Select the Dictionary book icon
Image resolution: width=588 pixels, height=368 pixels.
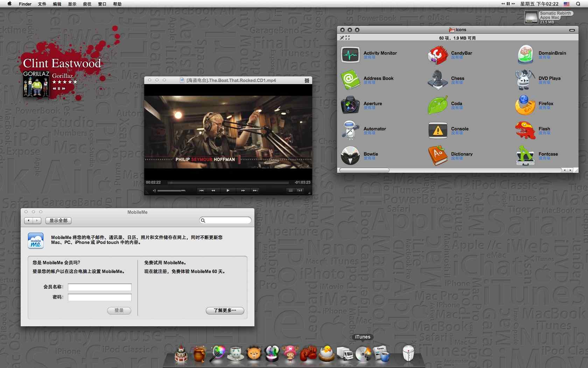438,156
